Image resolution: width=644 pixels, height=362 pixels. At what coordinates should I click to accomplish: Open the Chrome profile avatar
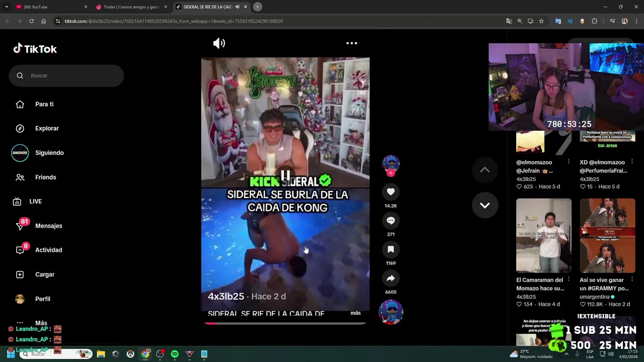[624, 21]
